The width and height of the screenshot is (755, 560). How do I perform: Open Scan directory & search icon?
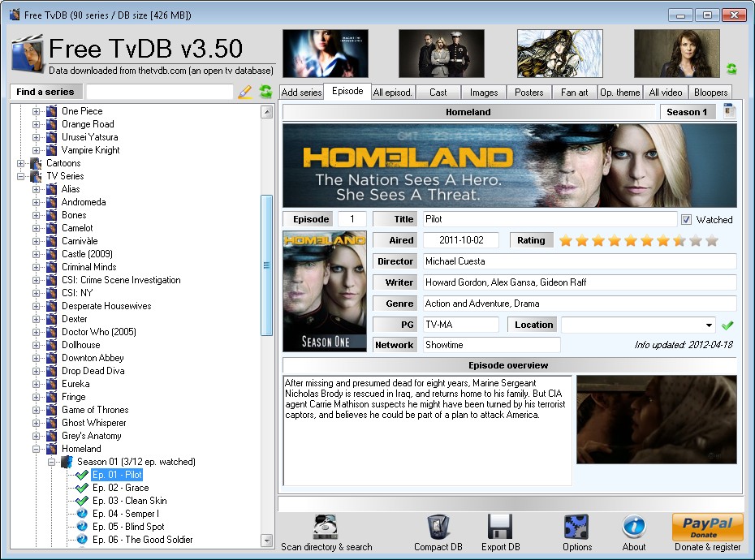coord(326,527)
